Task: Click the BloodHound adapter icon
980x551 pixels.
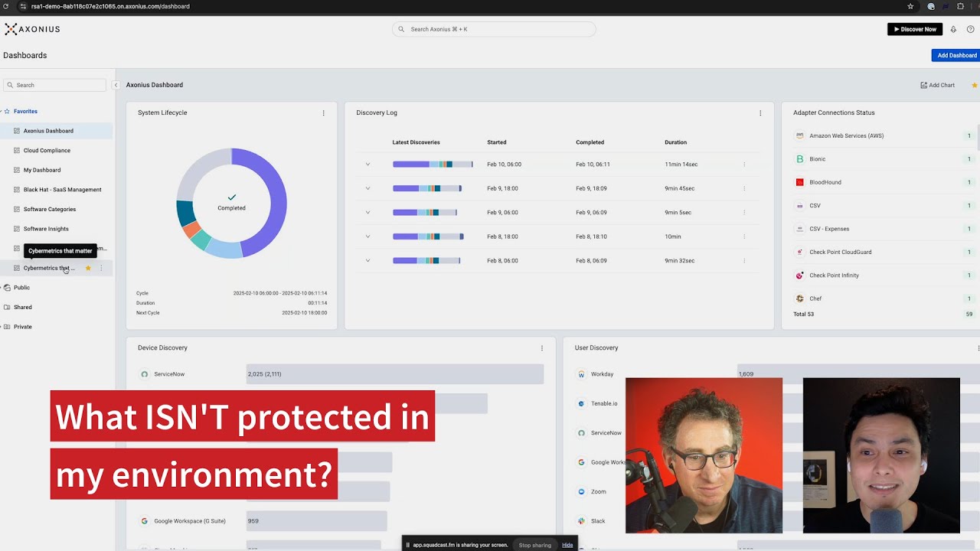Action: coord(800,182)
